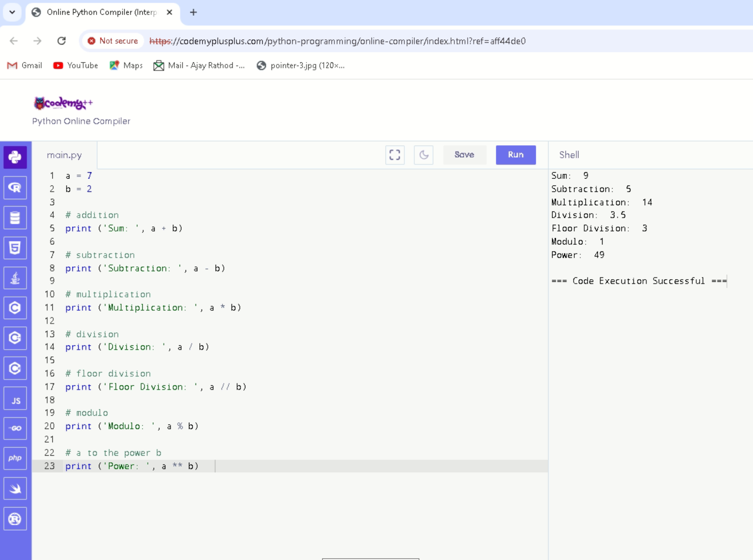Toggle fullscreen editor mode
Viewport: 753px width, 560px height.
pyautogui.click(x=395, y=155)
